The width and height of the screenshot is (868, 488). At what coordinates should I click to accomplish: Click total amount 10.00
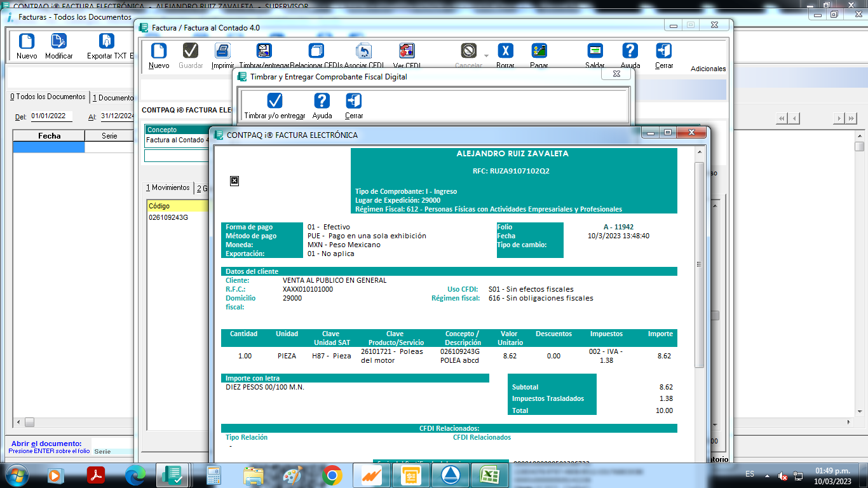664,410
